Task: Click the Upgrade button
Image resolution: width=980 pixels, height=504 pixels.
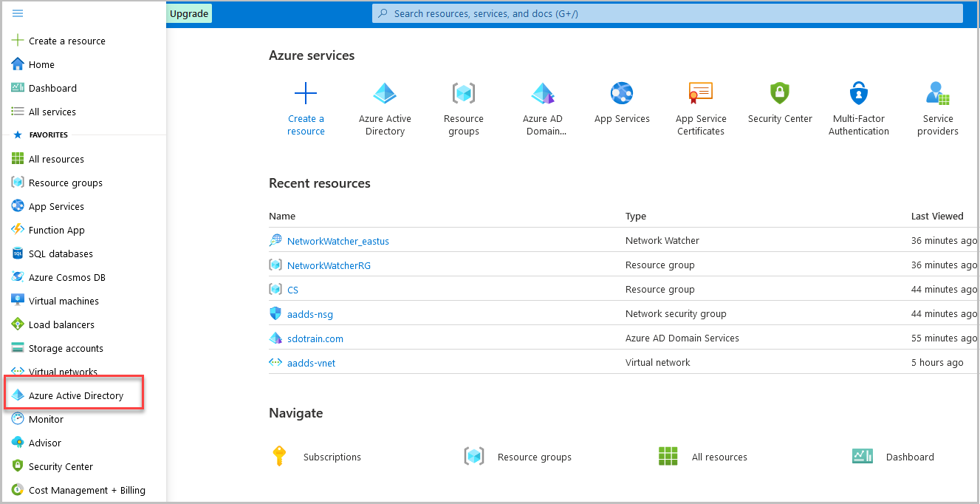Action: pos(189,13)
